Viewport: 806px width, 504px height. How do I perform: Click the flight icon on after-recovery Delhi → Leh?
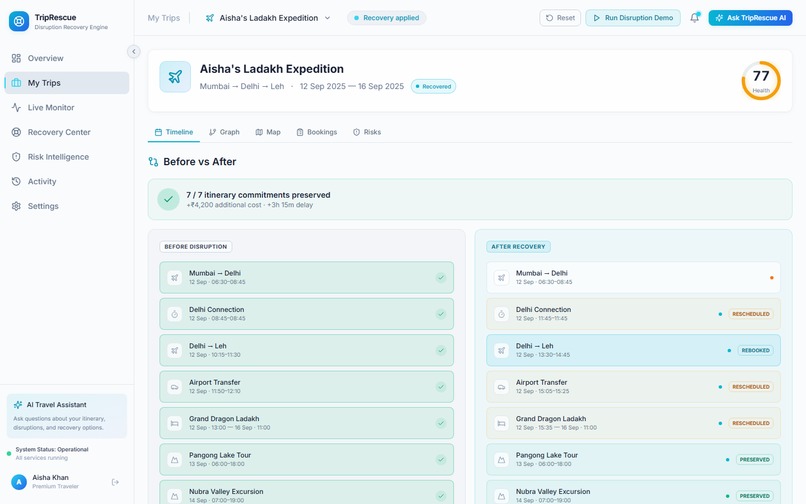(501, 351)
